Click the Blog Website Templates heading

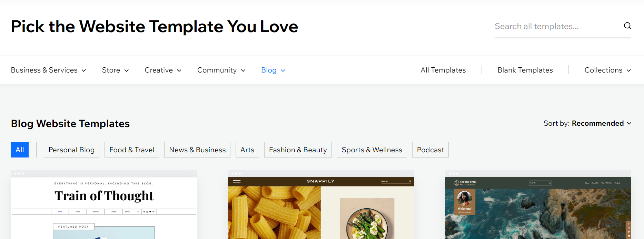pyautogui.click(x=70, y=124)
